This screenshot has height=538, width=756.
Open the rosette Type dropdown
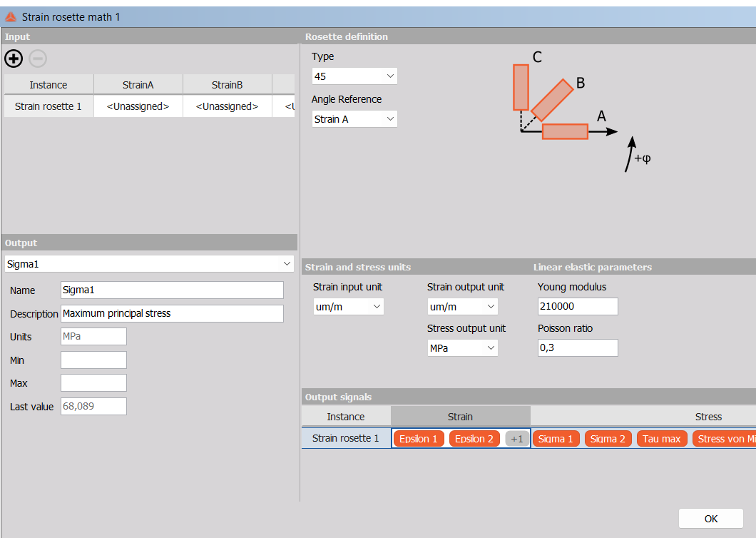354,76
